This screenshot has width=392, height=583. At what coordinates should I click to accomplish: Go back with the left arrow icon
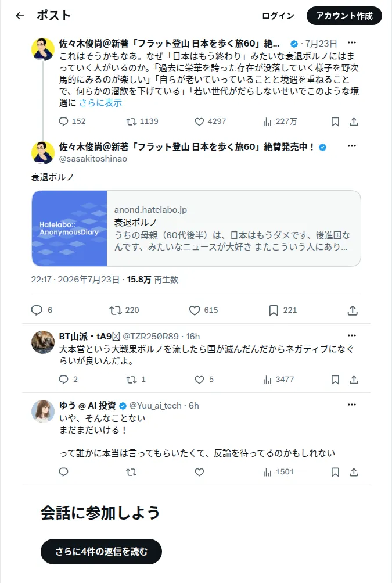(x=20, y=16)
